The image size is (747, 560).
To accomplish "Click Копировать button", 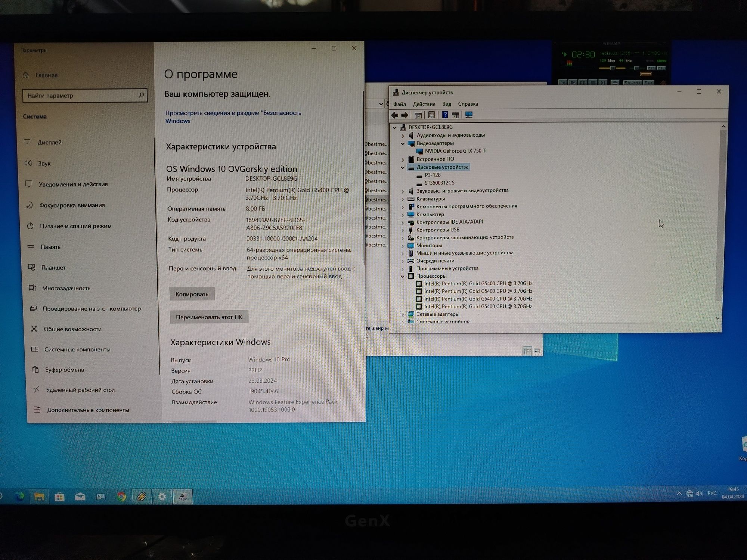I will coord(192,294).
